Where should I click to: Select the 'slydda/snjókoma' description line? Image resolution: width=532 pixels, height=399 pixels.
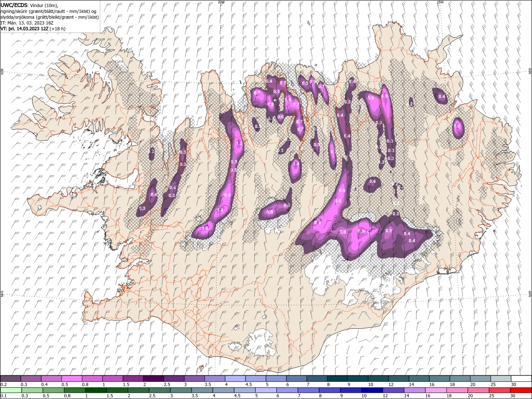(x=49, y=17)
